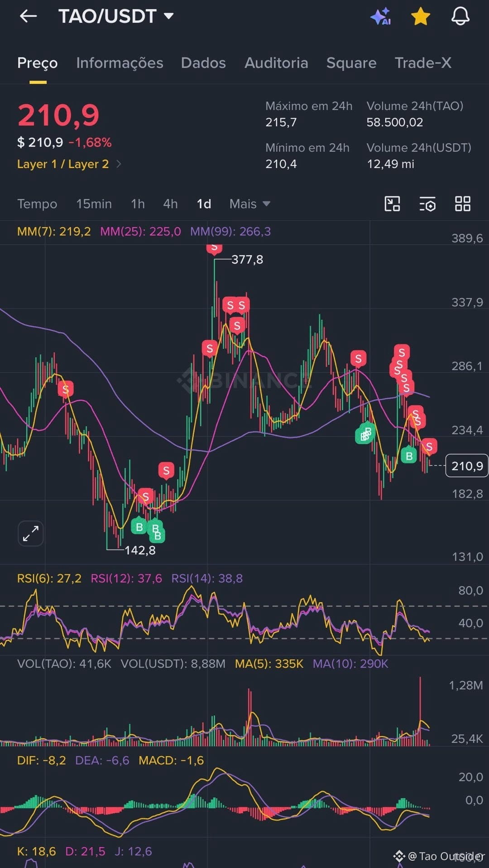The height and width of the screenshot is (868, 489).
Task: Tap the VOL(USDT): 8,88M label
Action: click(x=173, y=664)
